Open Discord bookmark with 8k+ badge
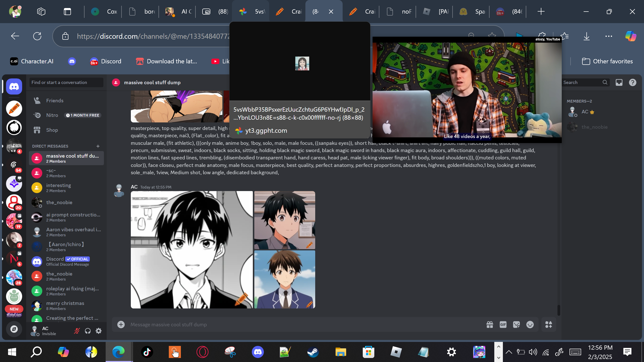This screenshot has height=362, width=644. tap(106, 61)
